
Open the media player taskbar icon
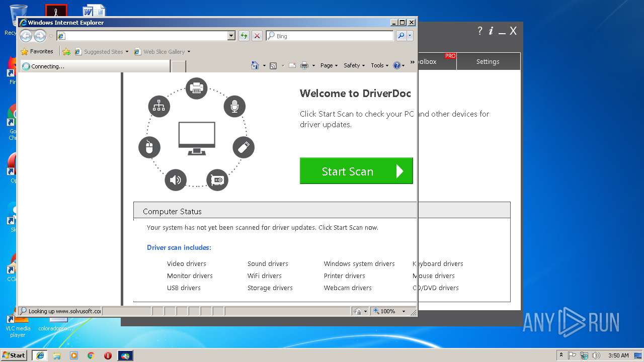point(74,355)
